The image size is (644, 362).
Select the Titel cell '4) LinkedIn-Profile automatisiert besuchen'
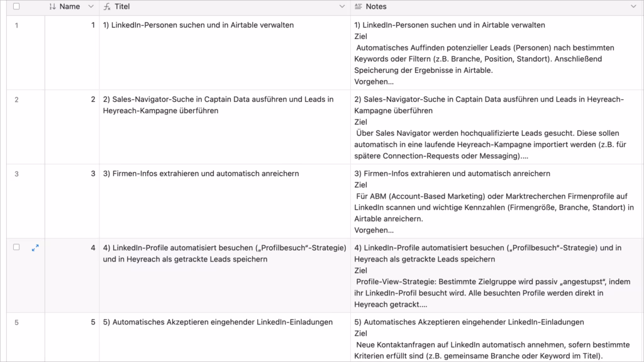[x=225, y=276]
